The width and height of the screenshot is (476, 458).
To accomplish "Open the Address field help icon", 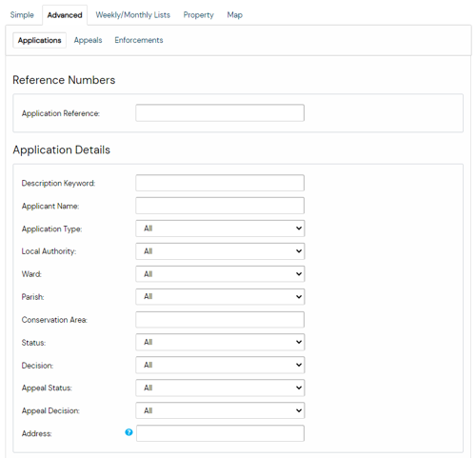I will 129,432.
